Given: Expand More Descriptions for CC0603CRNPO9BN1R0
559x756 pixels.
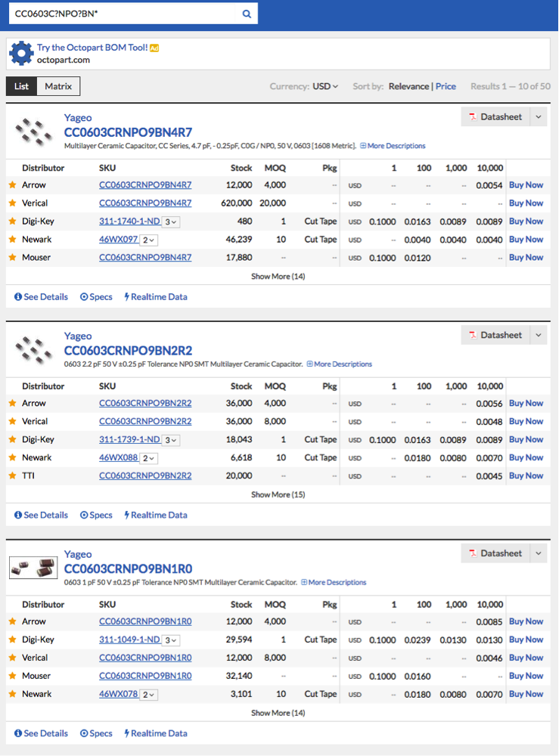Looking at the screenshot, I should pyautogui.click(x=334, y=582).
